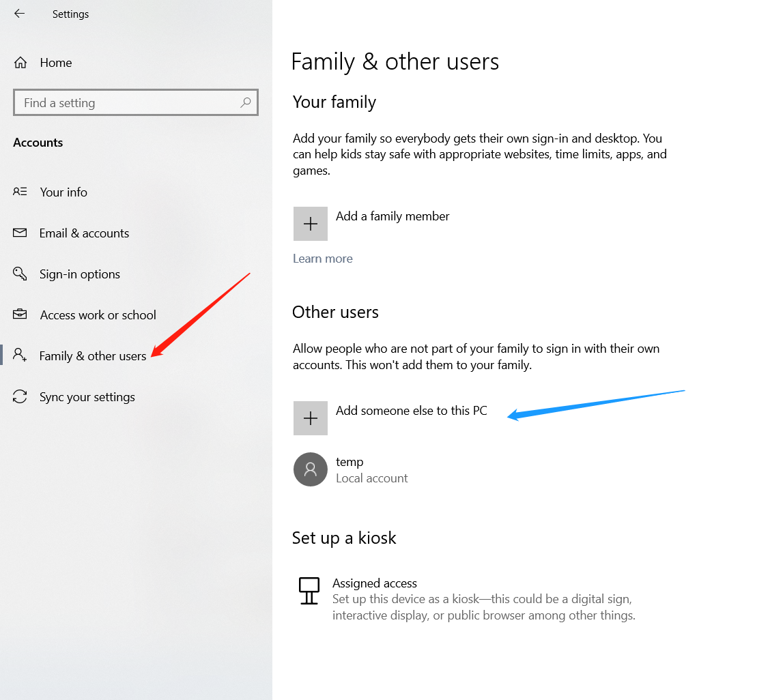Screen dimensions: 770x700
Task: Click the Local account label under temp
Action: point(371,478)
